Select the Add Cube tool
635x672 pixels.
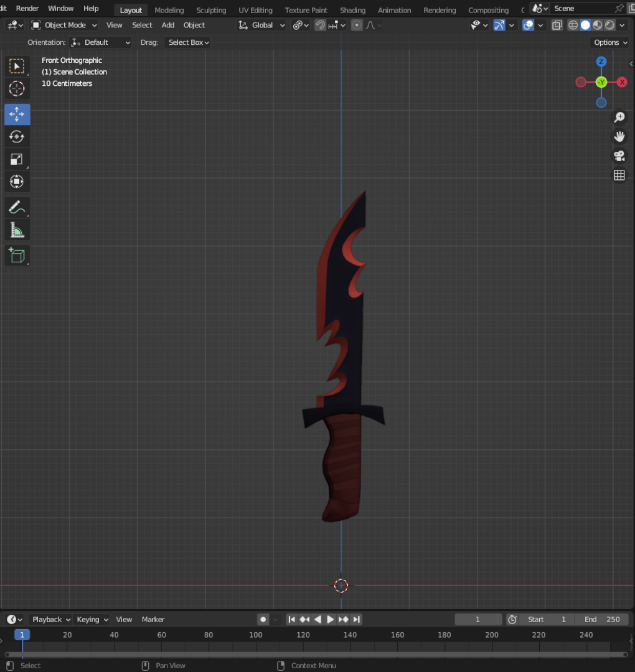17,256
